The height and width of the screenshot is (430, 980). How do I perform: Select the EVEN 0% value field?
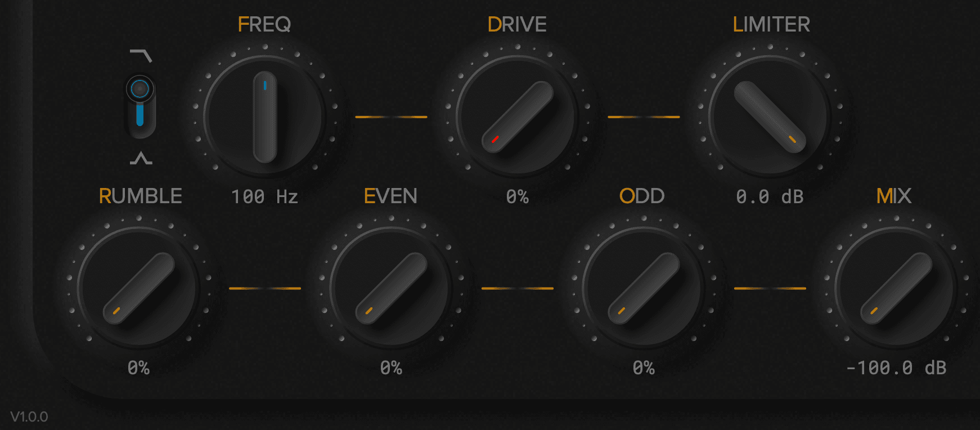pyautogui.click(x=391, y=368)
